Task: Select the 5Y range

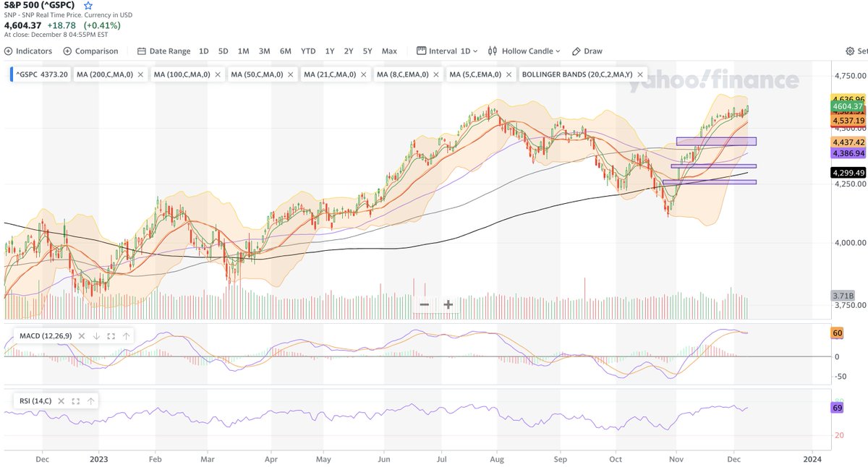Action: point(367,51)
